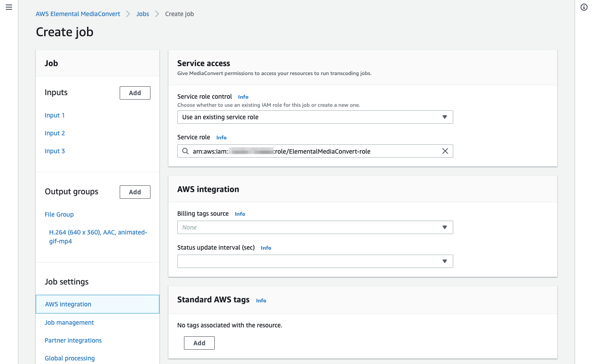Go to AWS Elemental MediaConvert breadcrumb

tap(78, 14)
